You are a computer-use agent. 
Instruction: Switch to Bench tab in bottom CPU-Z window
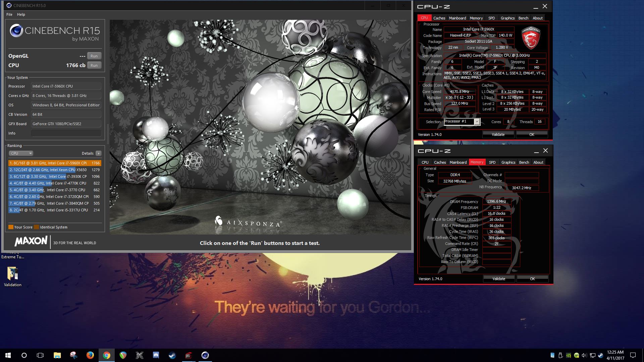[x=524, y=162]
